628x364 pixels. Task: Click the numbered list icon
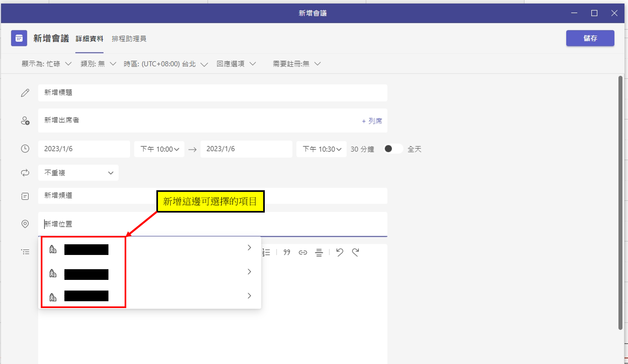[x=266, y=252]
